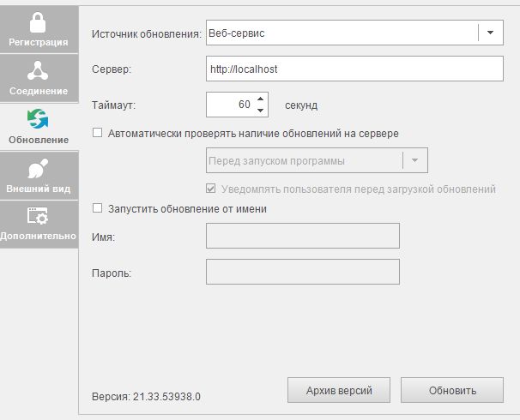Click the Сервер address input field
The width and height of the screenshot is (520, 420).
coord(354,69)
